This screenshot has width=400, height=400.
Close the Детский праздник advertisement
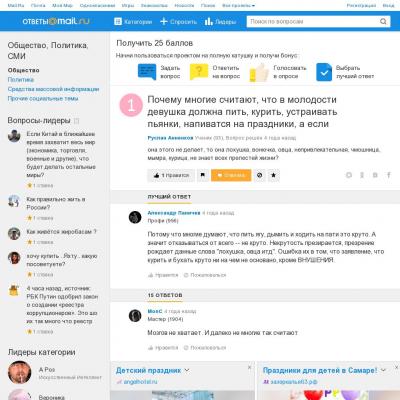pos(249,367)
